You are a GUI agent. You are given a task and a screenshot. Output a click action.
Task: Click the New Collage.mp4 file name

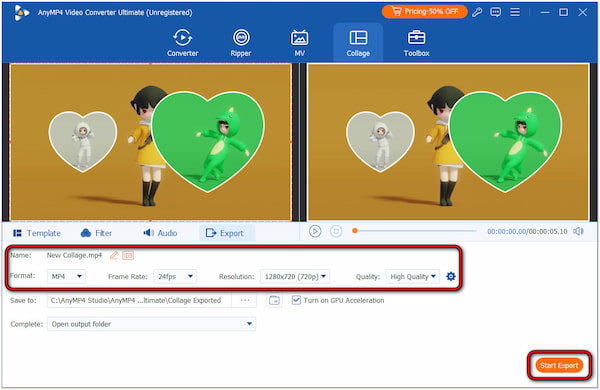coord(74,255)
